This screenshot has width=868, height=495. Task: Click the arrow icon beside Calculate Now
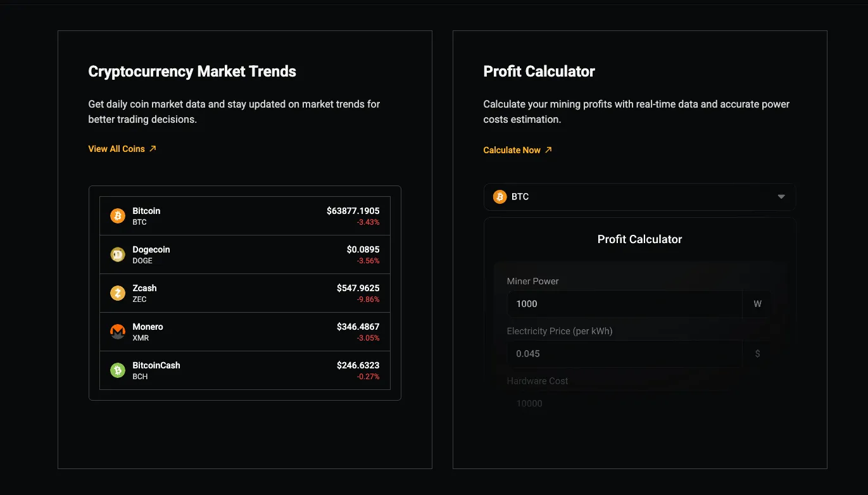548,150
